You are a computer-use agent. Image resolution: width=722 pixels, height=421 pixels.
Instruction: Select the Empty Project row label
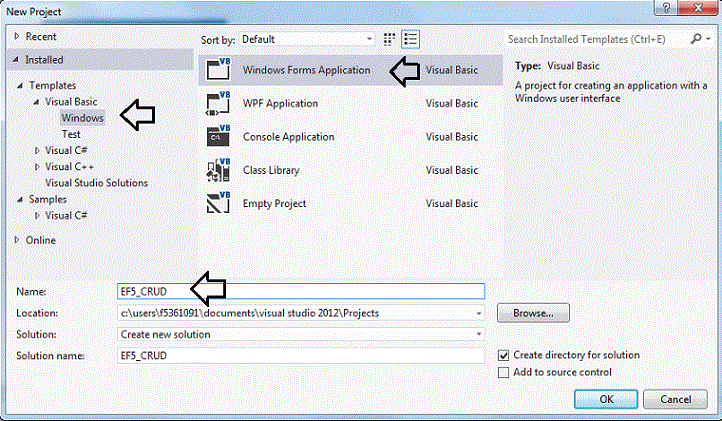click(x=274, y=204)
